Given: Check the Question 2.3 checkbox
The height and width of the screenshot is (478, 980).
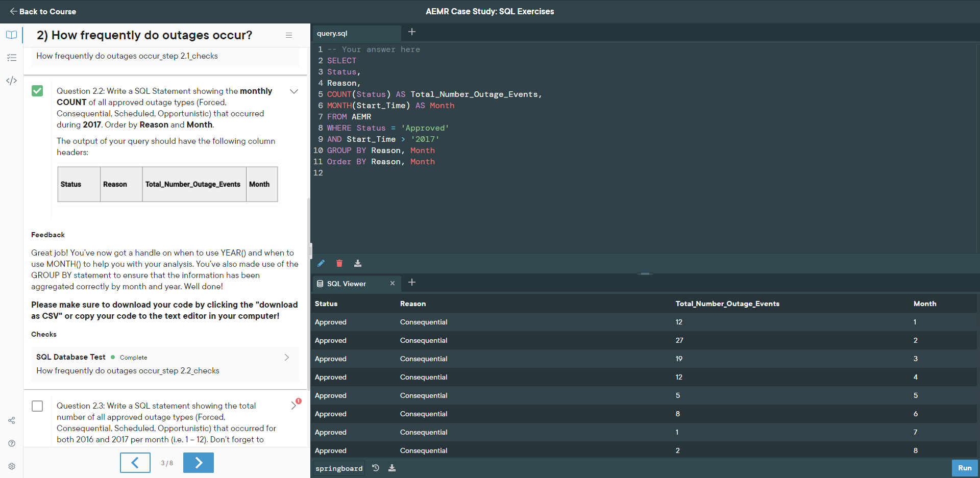Looking at the screenshot, I should (x=37, y=406).
